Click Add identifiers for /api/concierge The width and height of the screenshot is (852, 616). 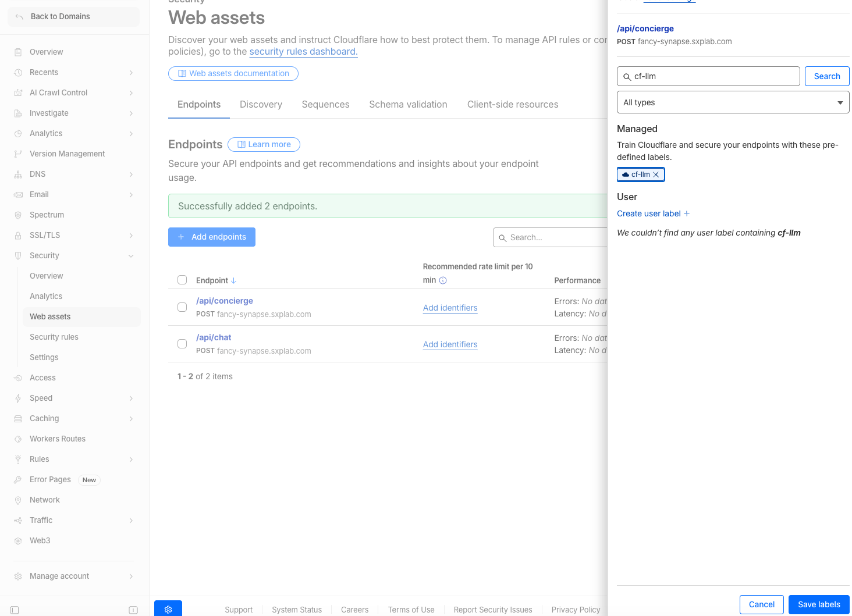point(450,308)
